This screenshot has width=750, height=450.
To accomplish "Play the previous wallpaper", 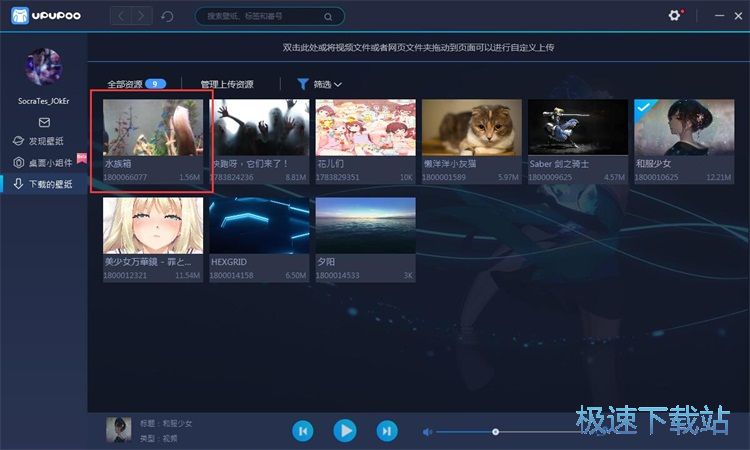I will click(x=303, y=431).
